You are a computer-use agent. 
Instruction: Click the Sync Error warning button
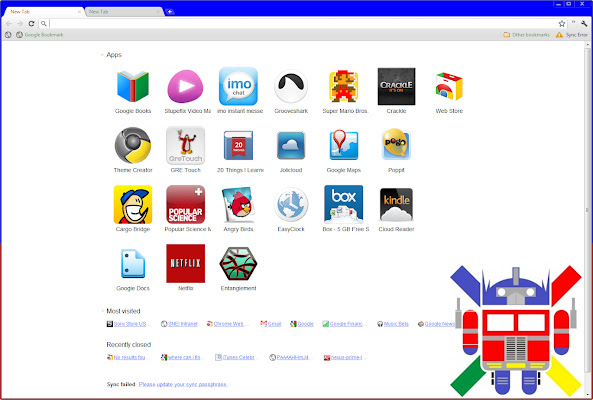[x=572, y=35]
